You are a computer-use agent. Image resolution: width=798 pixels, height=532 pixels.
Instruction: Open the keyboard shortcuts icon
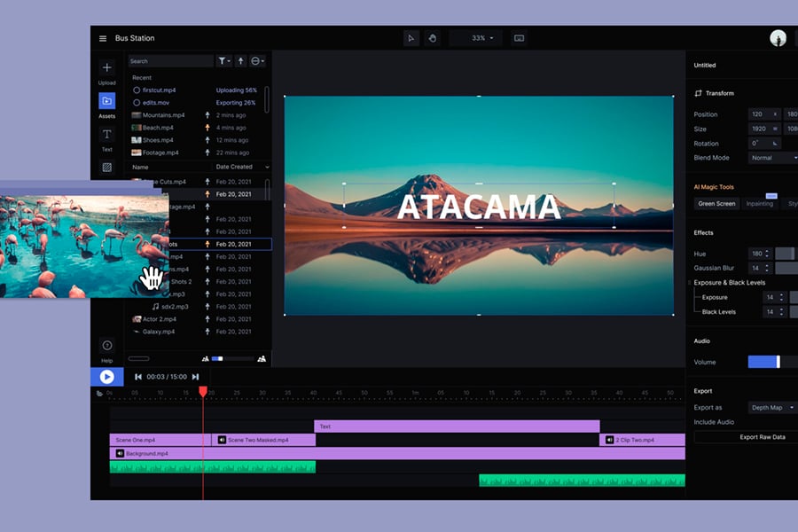pos(519,38)
